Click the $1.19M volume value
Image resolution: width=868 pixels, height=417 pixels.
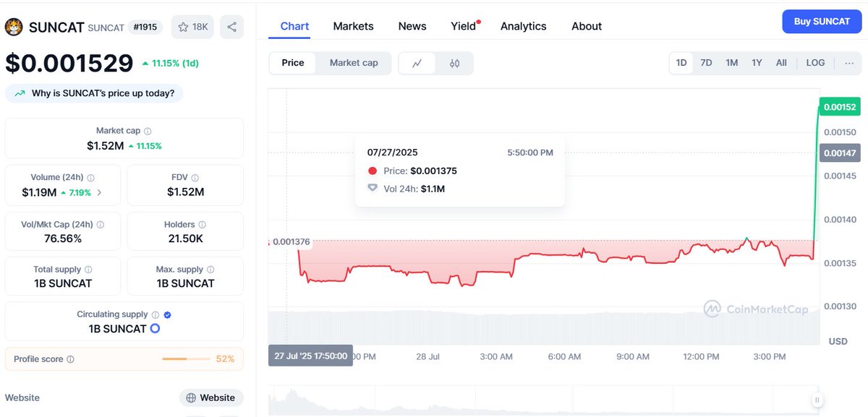[38, 193]
